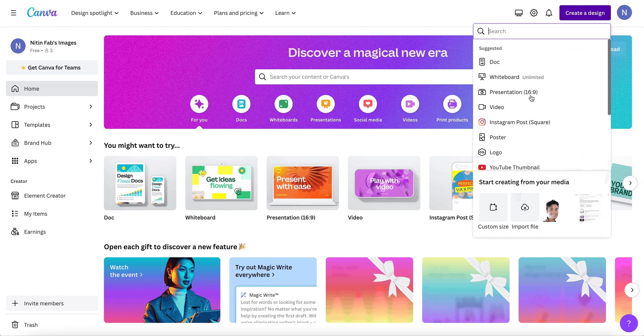This screenshot has width=644, height=336.
Task: Select the Docs creation icon
Action: click(241, 104)
